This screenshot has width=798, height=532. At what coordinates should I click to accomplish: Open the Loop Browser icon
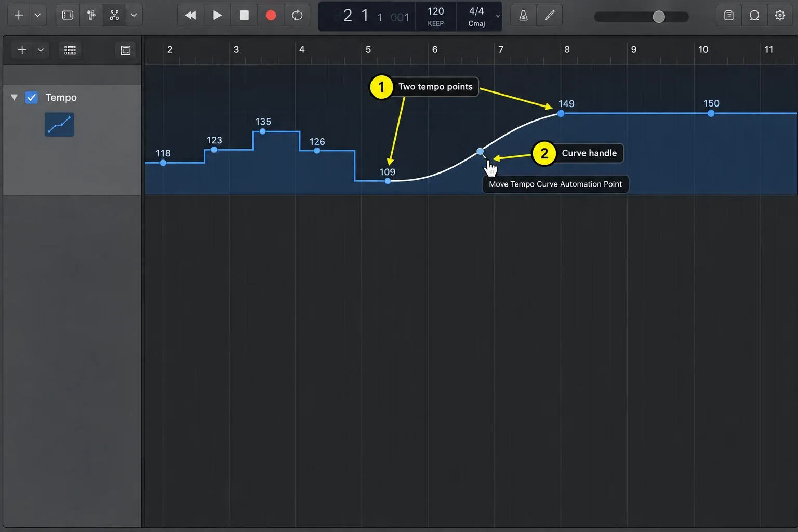tap(754, 15)
